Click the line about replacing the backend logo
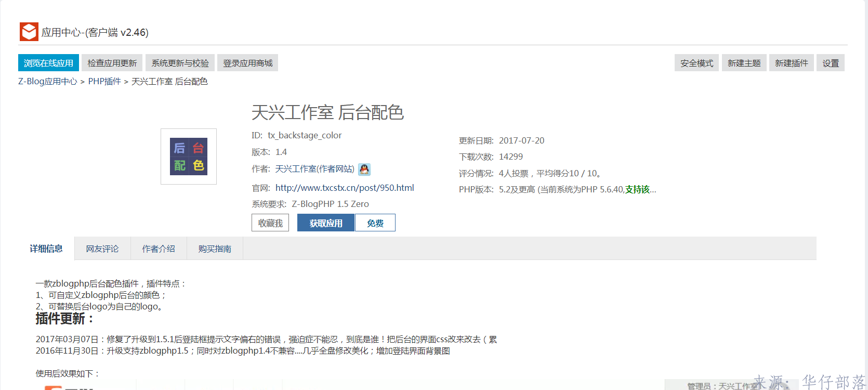This screenshot has width=868, height=390. click(100, 306)
